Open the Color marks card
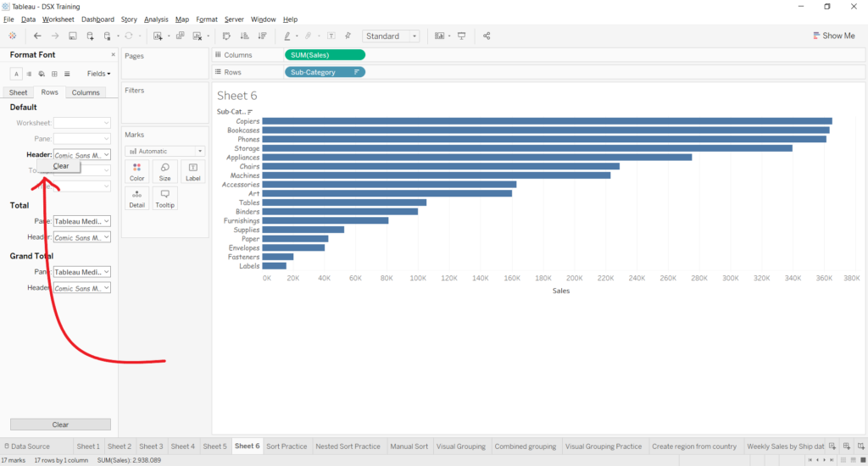The height and width of the screenshot is (466, 868). pyautogui.click(x=136, y=172)
